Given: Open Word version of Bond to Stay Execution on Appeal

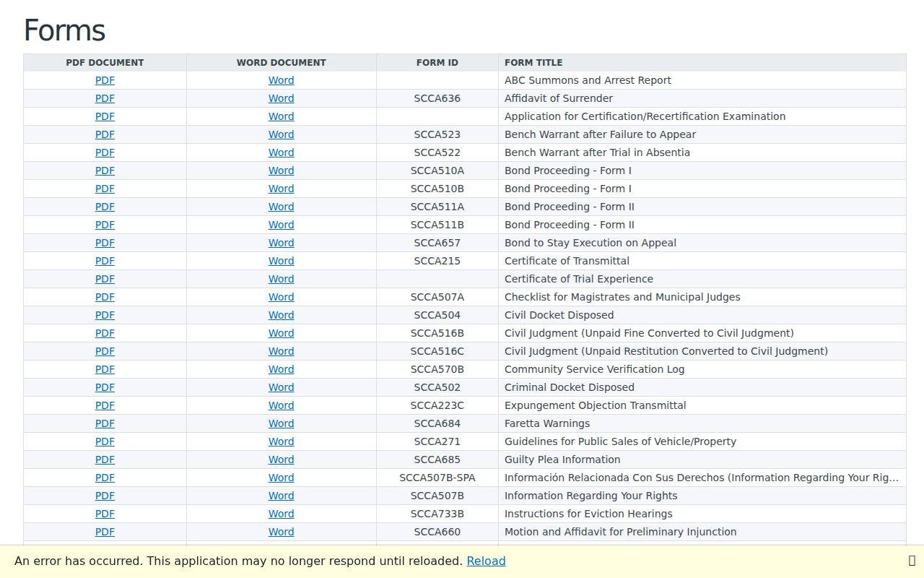Looking at the screenshot, I should pos(281,243).
